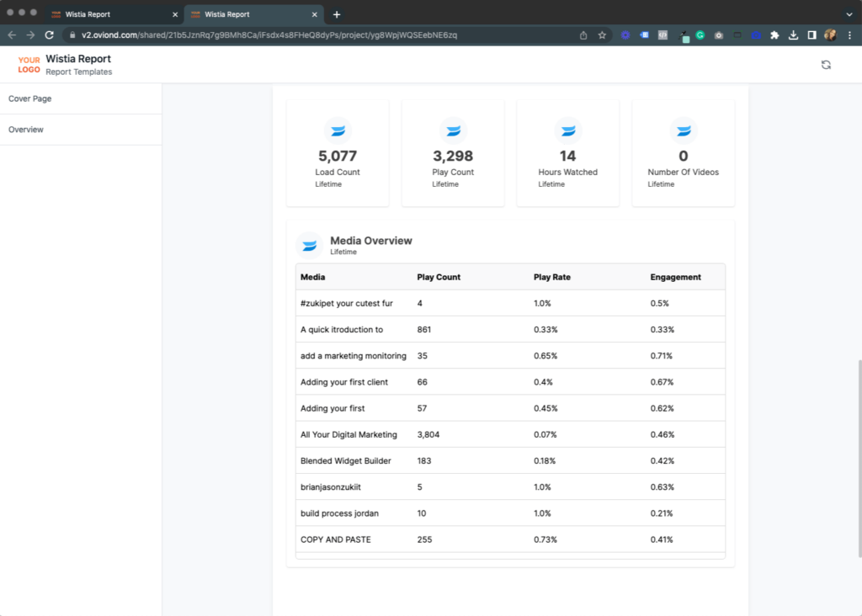Screen dimensions: 862x616
Task: Click the Wistia icon above Load Count
Action: tap(338, 130)
